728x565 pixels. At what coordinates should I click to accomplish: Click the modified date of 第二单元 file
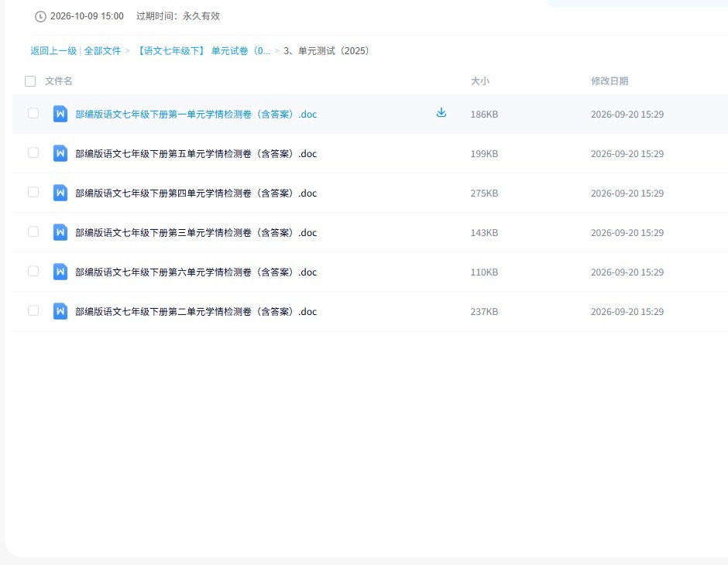627,311
